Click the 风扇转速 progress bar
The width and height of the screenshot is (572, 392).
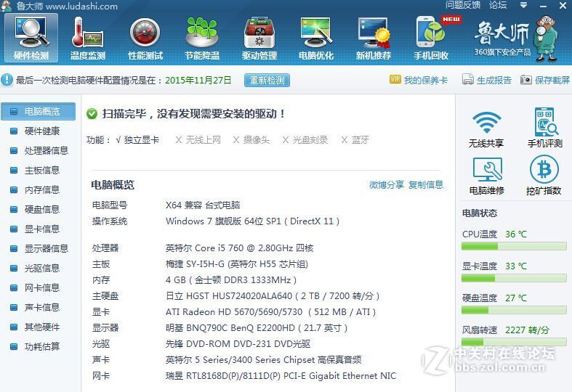514,342
